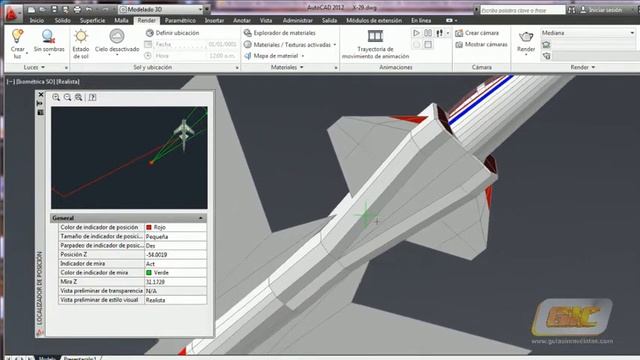The height and width of the screenshot is (360, 640).
Task: Click zoom extents icon in locator palette
Action: [78, 97]
